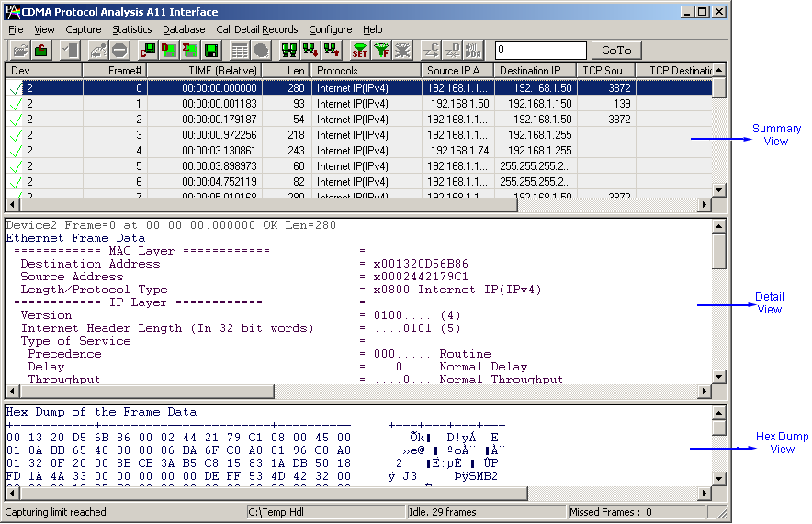Screen dimensions: 812x524
Task: Click the Precedence detail line
Action: click(259, 354)
